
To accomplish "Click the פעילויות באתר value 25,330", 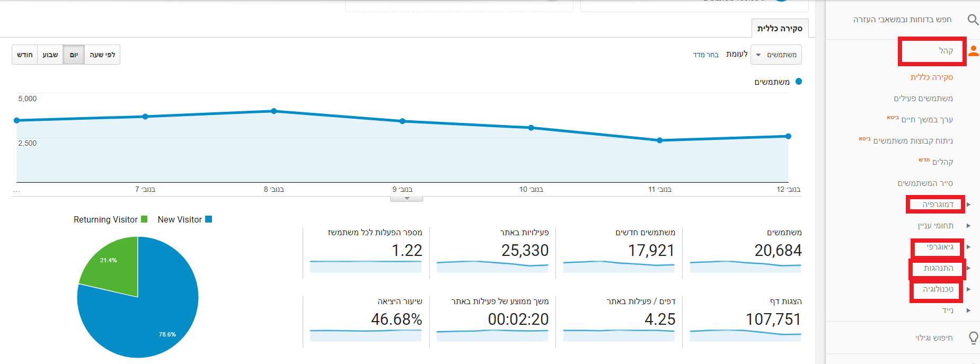I will 525,250.
